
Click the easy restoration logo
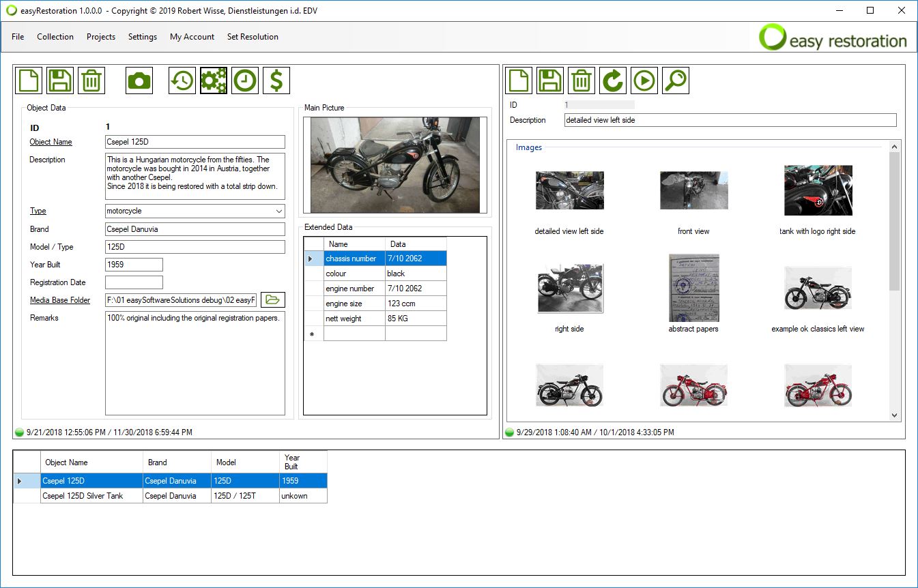(833, 38)
